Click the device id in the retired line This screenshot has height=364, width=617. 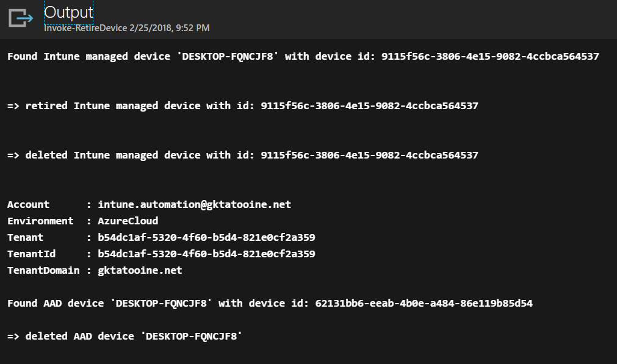369,106
